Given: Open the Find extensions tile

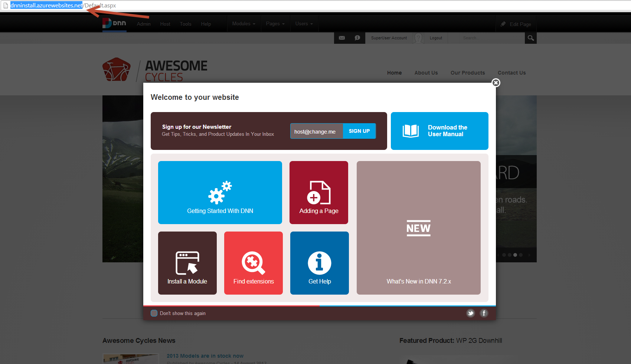Looking at the screenshot, I should (254, 263).
